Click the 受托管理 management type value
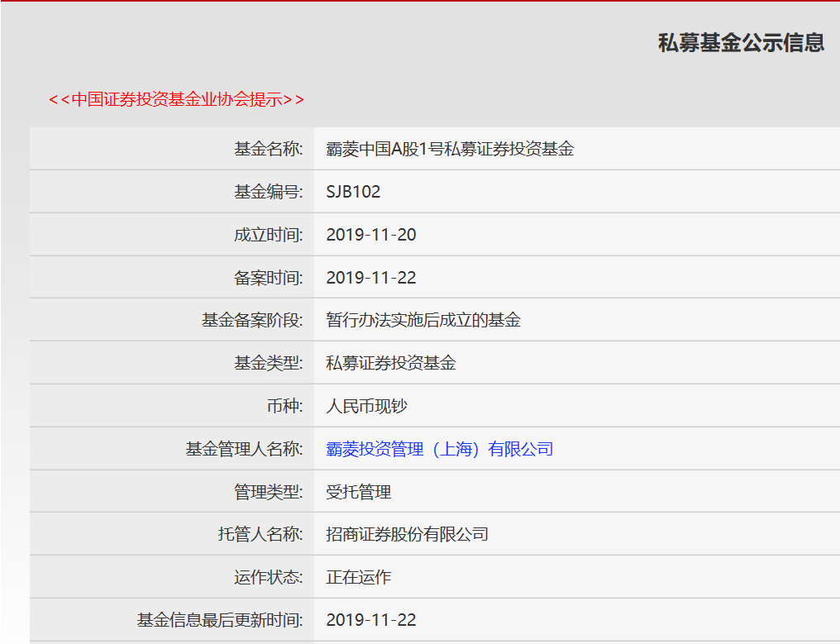 (x=359, y=492)
